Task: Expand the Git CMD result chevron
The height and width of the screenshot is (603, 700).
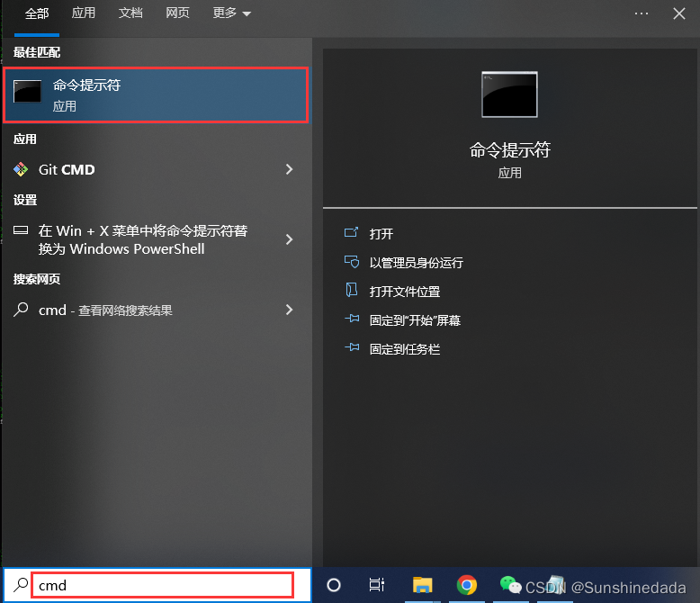Action: pos(290,169)
